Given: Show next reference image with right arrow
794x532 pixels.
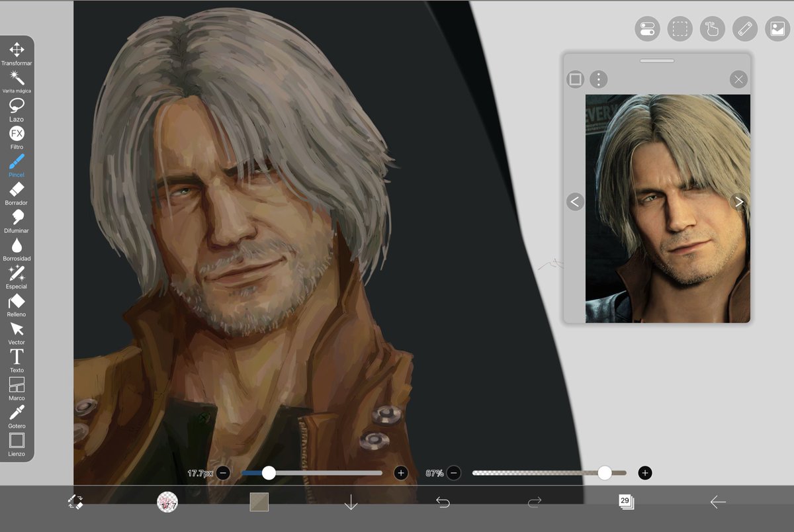Looking at the screenshot, I should pyautogui.click(x=739, y=202).
